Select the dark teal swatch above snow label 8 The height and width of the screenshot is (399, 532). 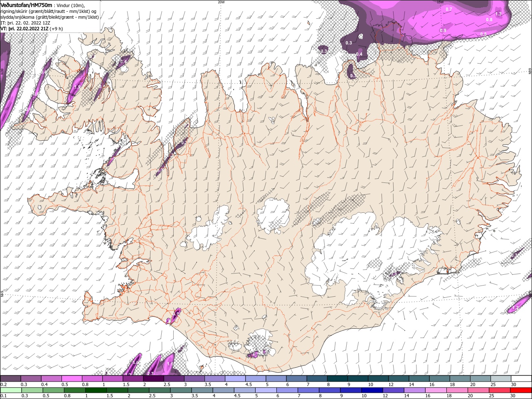coord(337,379)
